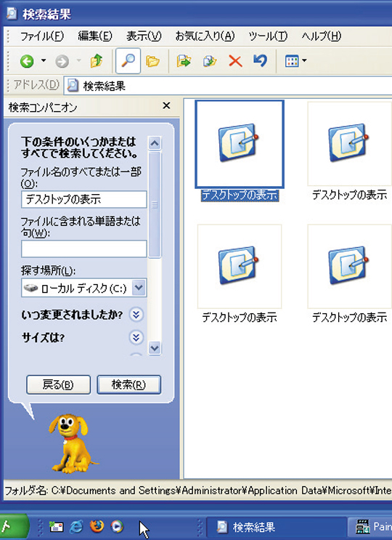This screenshot has width=392, height=540.
Task: Close the 検索コンパニオン pane
Action: (166, 105)
